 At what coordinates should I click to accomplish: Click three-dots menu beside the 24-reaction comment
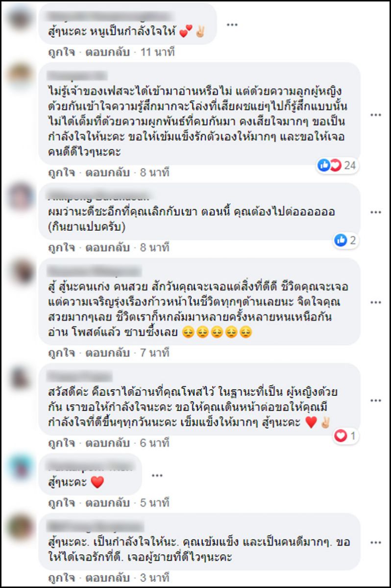pos(376,115)
